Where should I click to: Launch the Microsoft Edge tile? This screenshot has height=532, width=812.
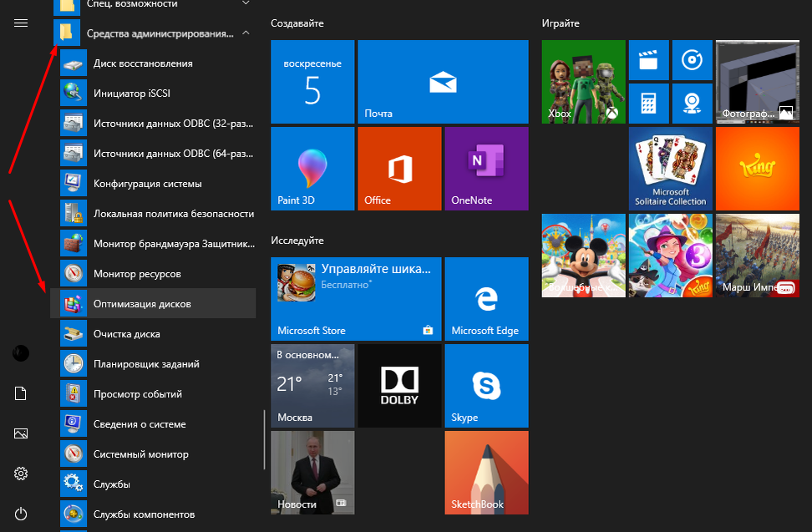[487, 299]
